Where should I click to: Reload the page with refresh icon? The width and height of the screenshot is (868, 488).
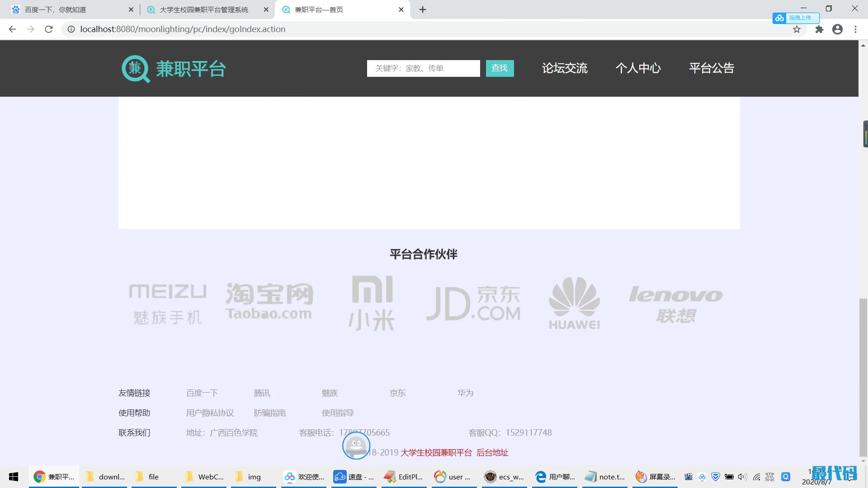(49, 29)
